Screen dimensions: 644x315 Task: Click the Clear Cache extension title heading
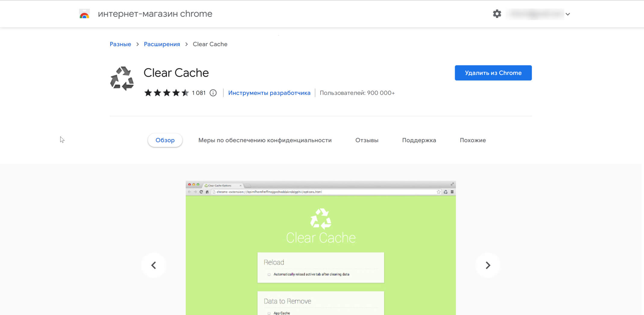coord(176,73)
